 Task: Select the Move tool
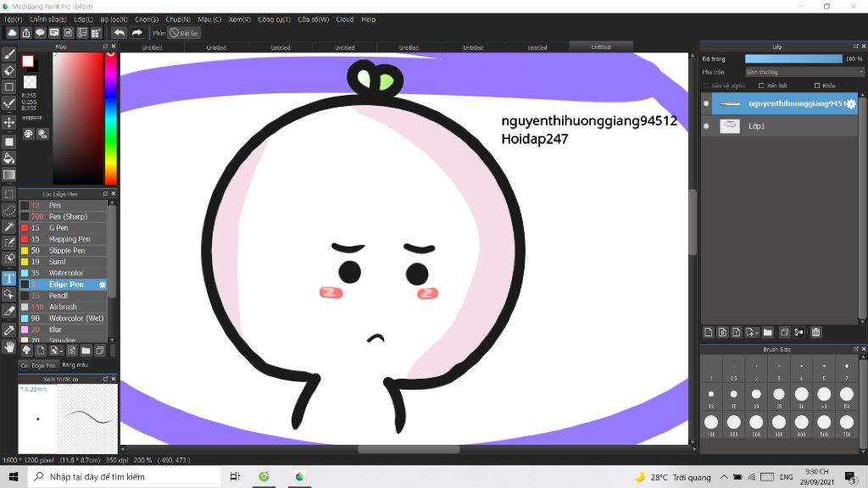tap(8, 122)
